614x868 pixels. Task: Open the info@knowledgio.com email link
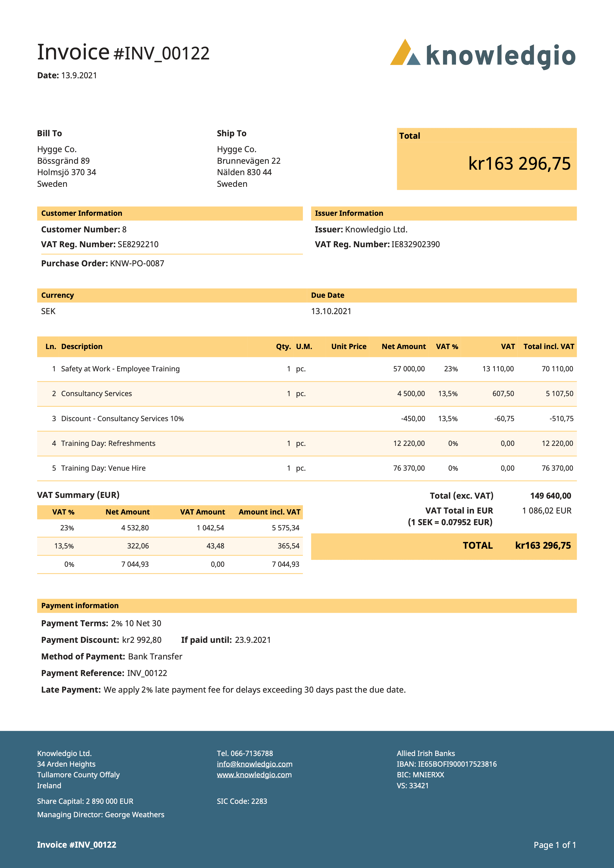tap(254, 764)
